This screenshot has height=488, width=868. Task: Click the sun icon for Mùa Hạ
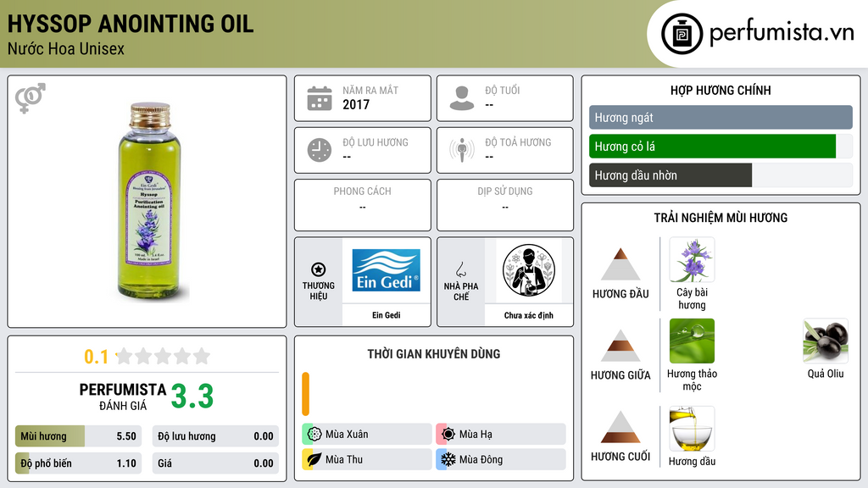[448, 435]
